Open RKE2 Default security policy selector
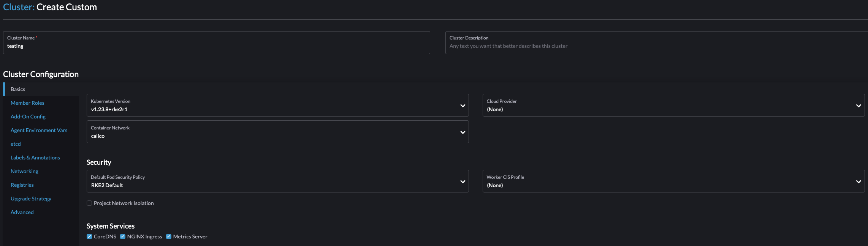This screenshot has height=246, width=868. click(x=277, y=181)
